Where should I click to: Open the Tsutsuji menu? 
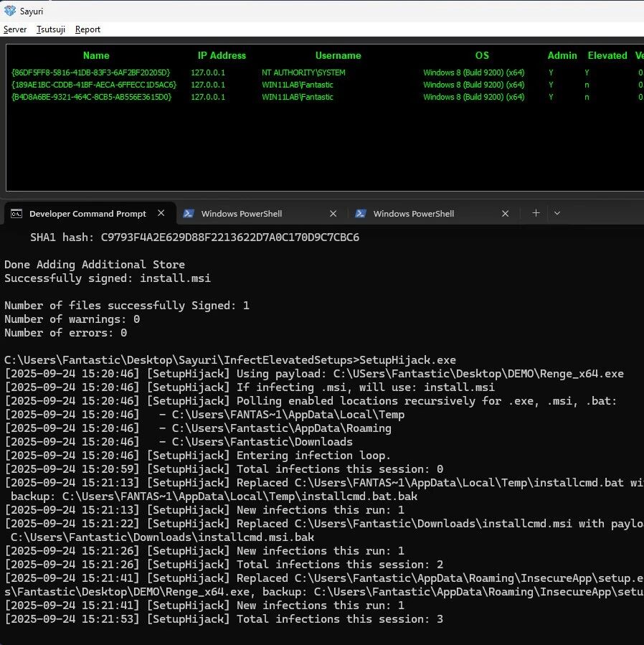click(51, 29)
